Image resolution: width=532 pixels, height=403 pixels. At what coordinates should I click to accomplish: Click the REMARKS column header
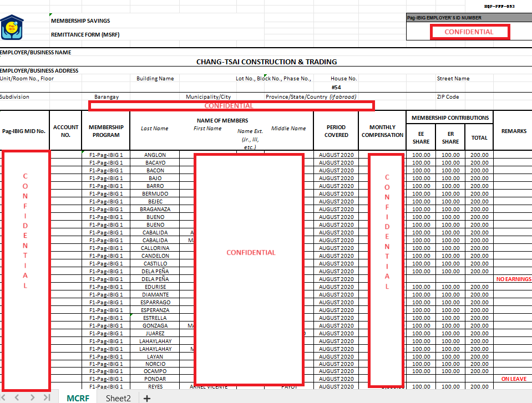tap(514, 131)
